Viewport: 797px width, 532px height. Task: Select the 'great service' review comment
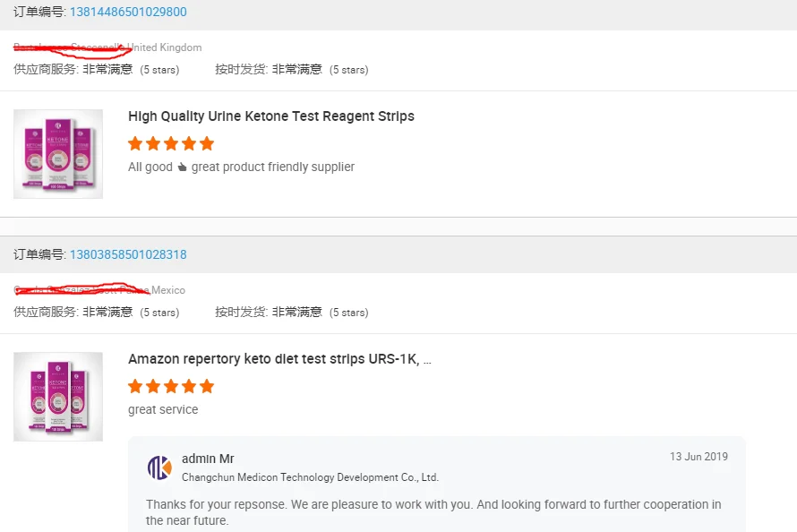point(163,409)
